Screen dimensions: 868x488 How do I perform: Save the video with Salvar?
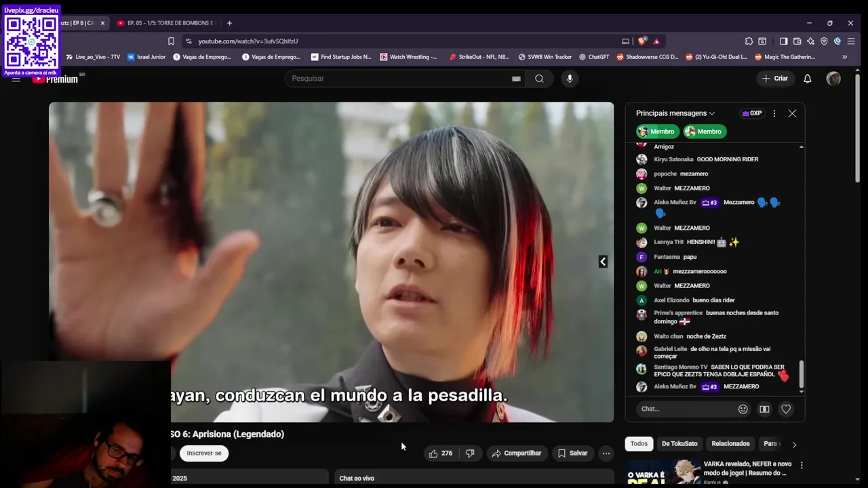(x=572, y=453)
